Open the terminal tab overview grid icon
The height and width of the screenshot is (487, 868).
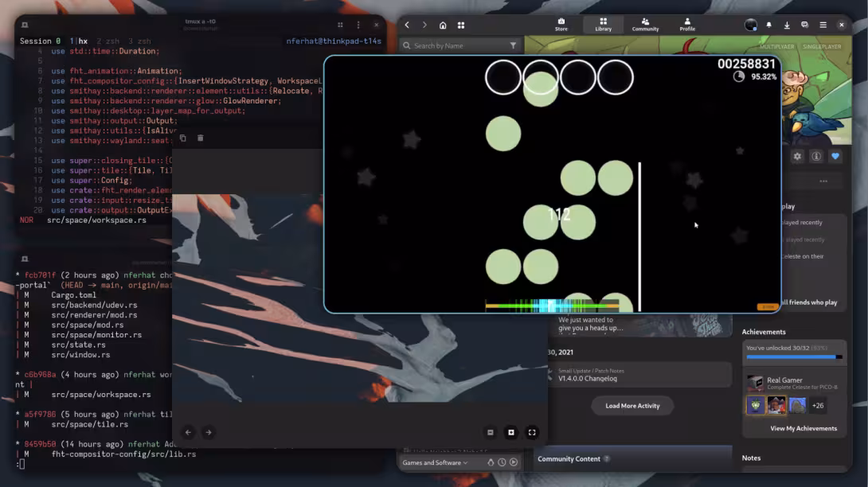coord(340,25)
